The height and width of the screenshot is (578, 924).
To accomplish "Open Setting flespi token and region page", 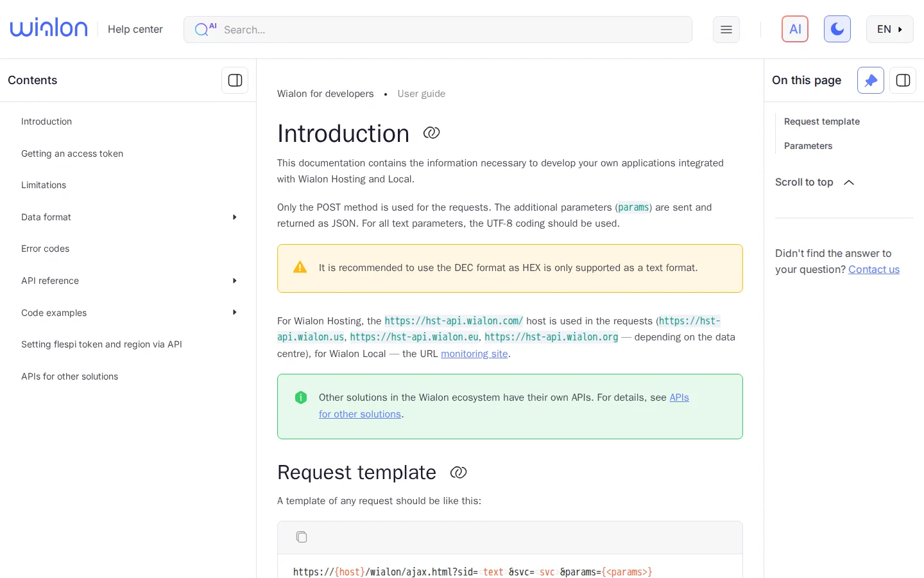I will pos(101,344).
